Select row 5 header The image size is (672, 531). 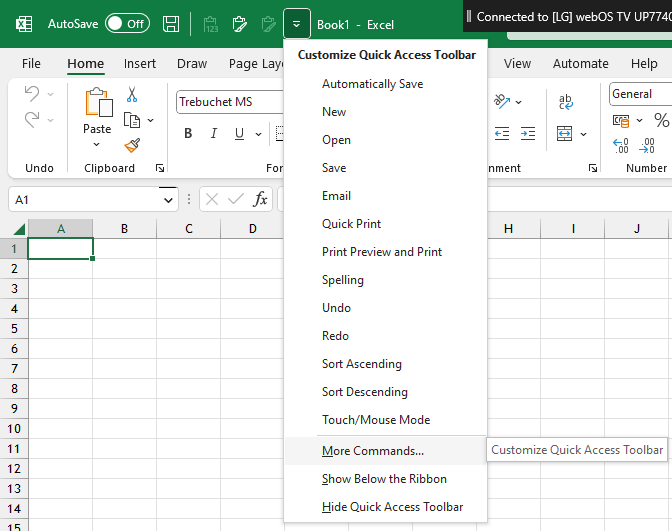[14, 329]
